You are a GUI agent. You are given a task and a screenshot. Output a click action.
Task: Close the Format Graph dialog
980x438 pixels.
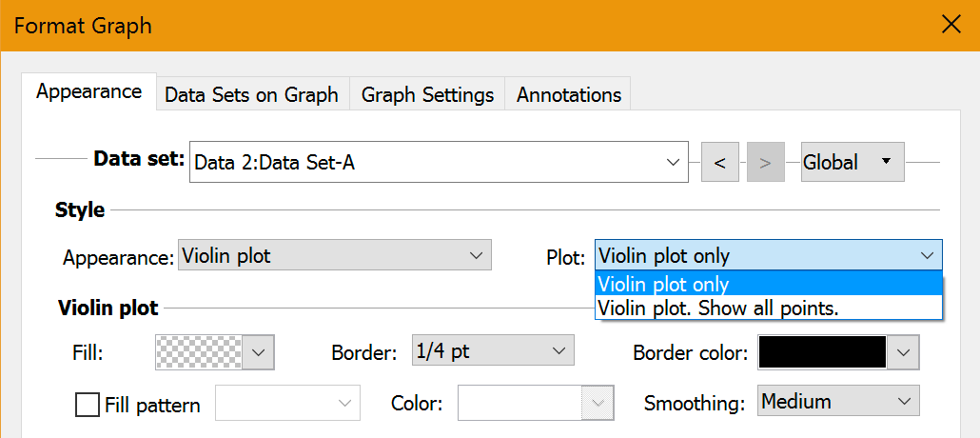coord(951,25)
